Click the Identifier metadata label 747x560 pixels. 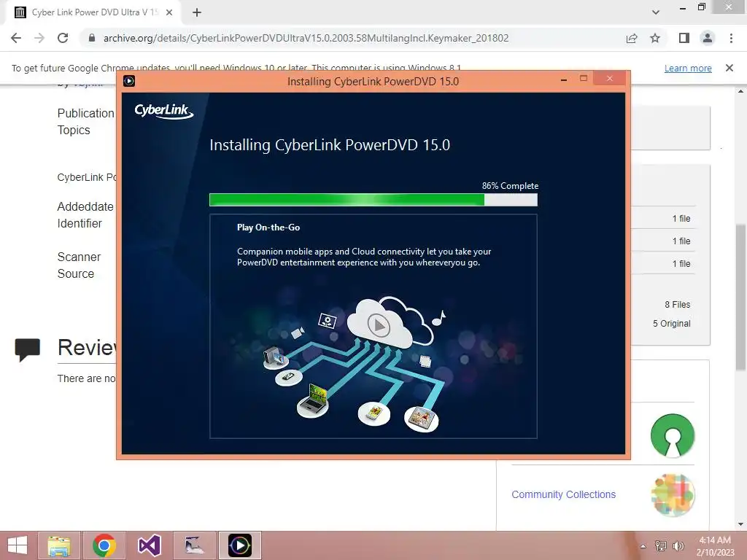coord(80,223)
